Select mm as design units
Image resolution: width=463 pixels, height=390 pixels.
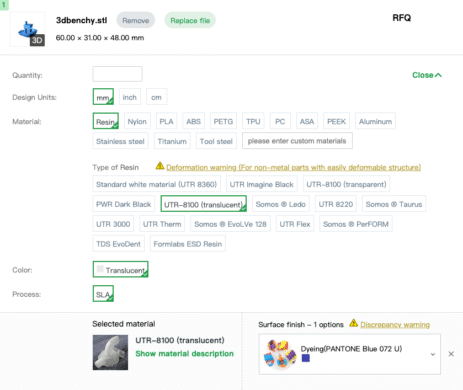103,97
